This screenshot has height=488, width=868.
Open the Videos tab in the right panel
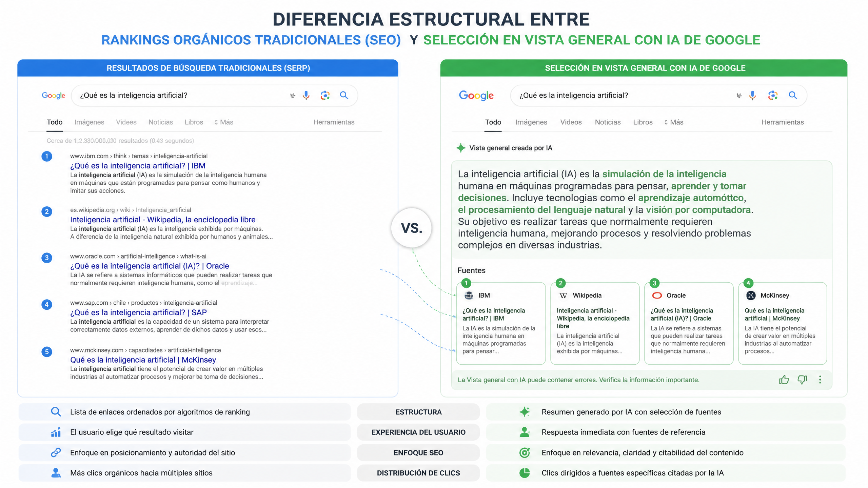(x=571, y=122)
